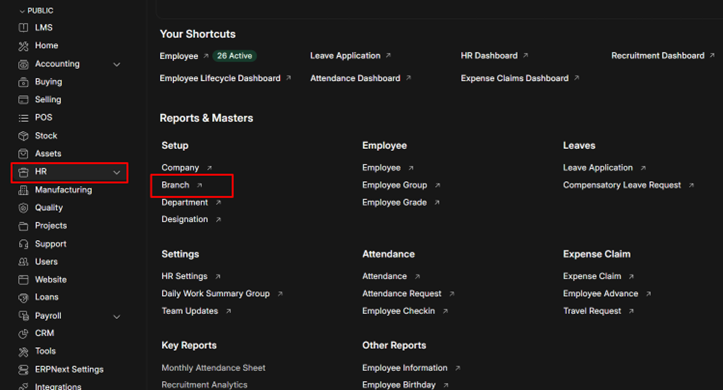Click the Stock box icon in sidebar
The image size is (723, 390).
23,136
